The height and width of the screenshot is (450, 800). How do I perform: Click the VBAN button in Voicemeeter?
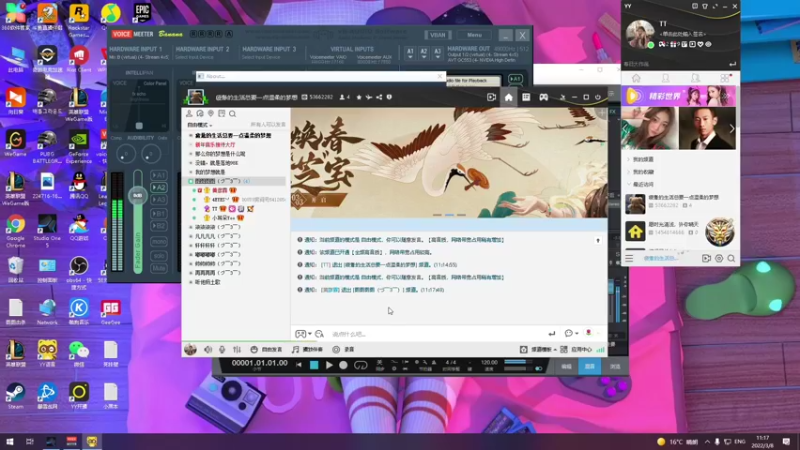pyautogui.click(x=438, y=35)
